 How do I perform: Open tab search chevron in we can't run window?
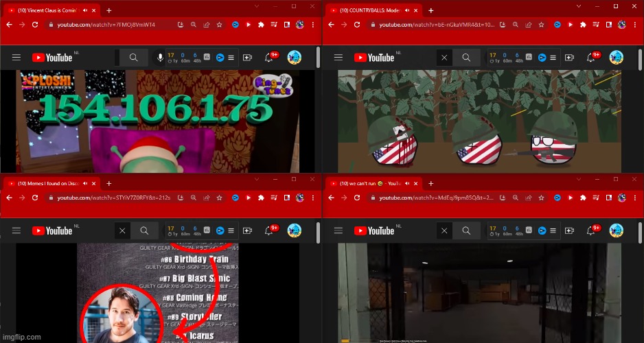579,179
